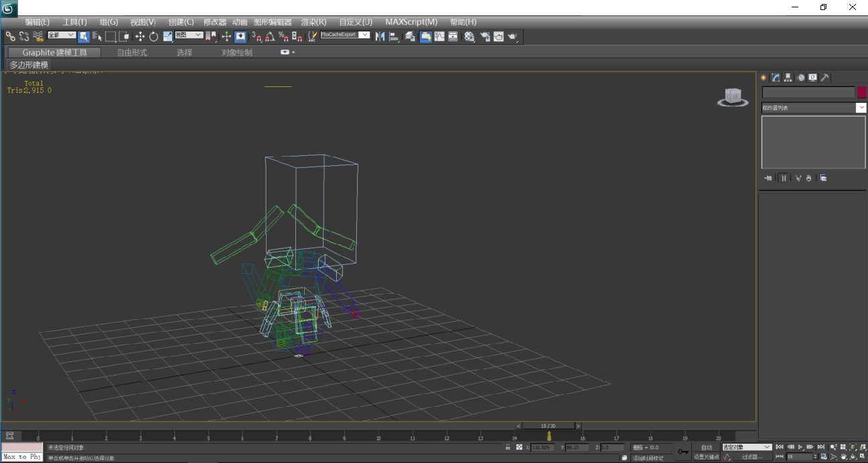Open the Material Editor
This screenshot has width=868, height=463.
point(469,36)
